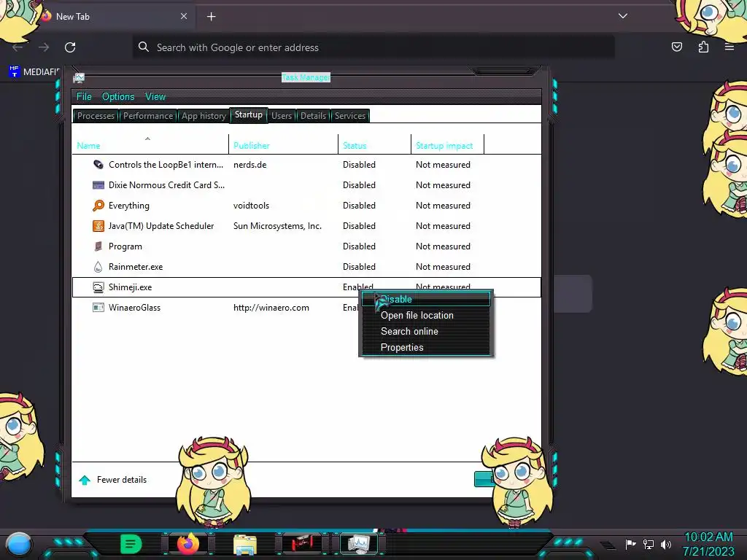The height and width of the screenshot is (560, 747).
Task: Sort by the Startup impact column header
Action: point(447,145)
